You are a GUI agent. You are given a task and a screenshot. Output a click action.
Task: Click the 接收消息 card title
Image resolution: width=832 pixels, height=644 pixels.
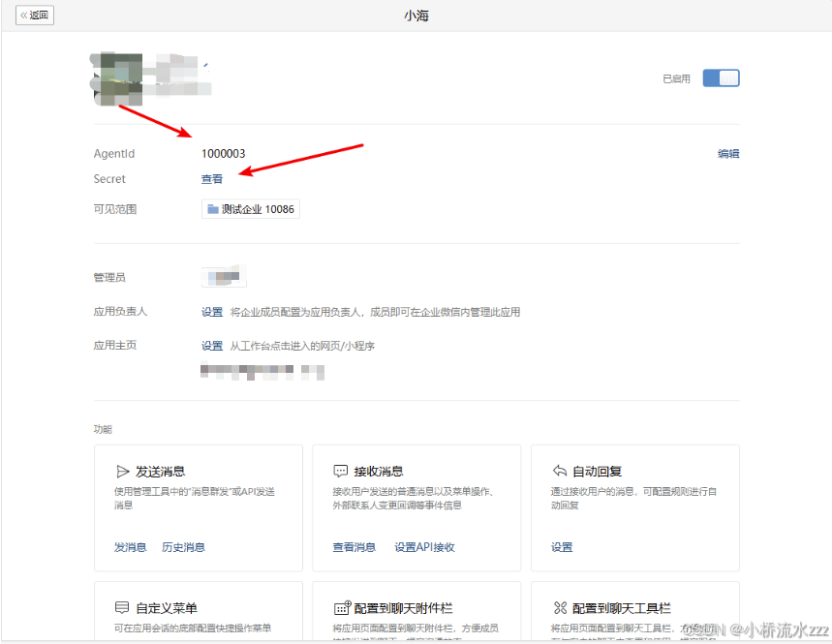pyautogui.click(x=379, y=471)
